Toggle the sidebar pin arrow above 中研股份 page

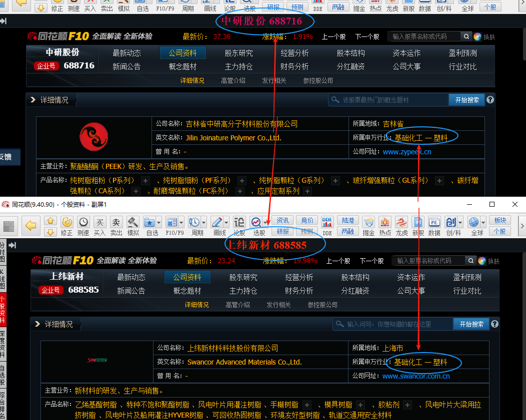(3, 21)
